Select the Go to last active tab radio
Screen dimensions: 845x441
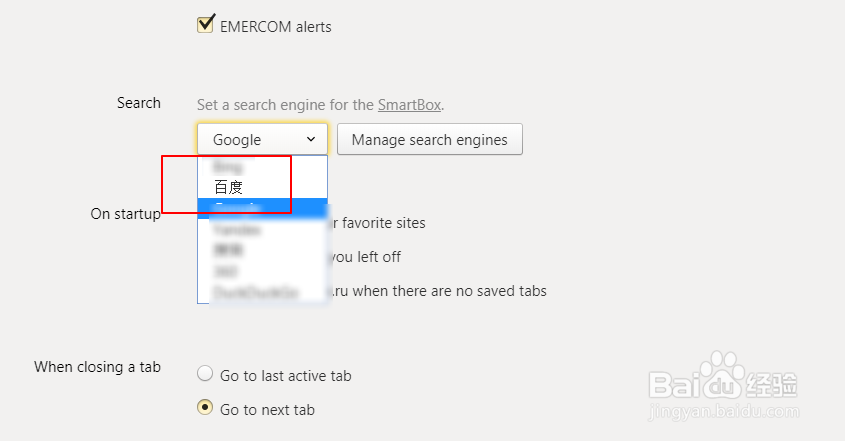pos(205,373)
